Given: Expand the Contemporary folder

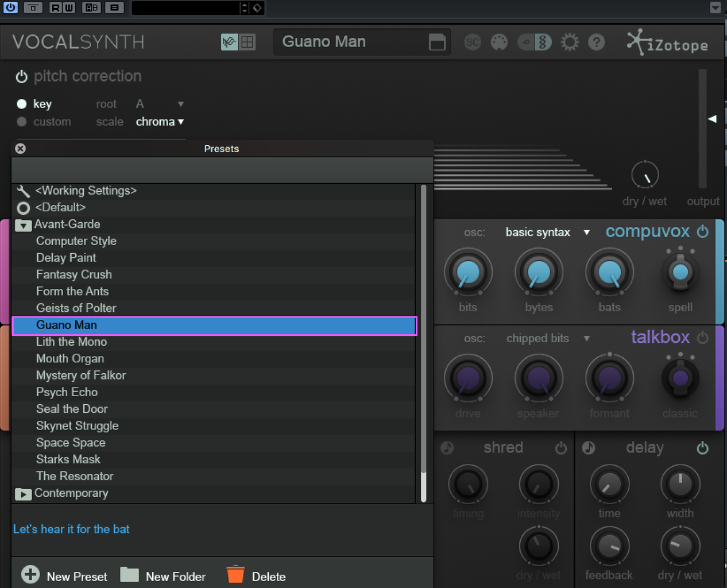Looking at the screenshot, I should click(23, 494).
